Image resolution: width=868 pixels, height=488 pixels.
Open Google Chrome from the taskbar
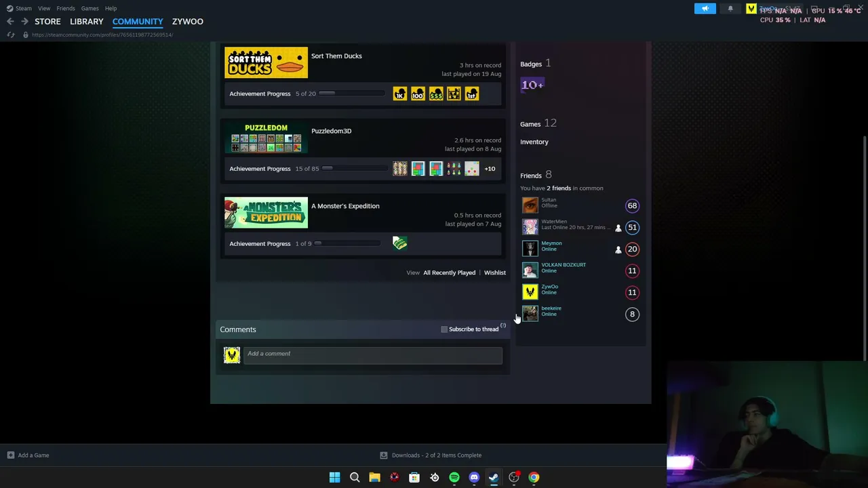click(x=534, y=477)
